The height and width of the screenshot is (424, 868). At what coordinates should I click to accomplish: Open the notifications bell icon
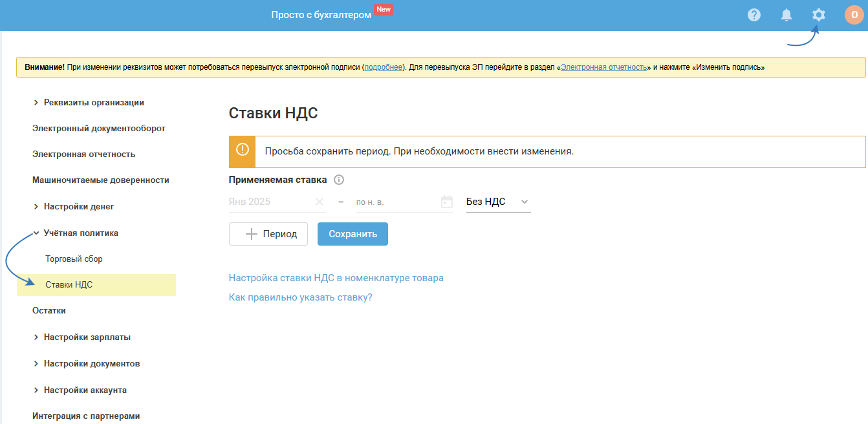(x=787, y=15)
